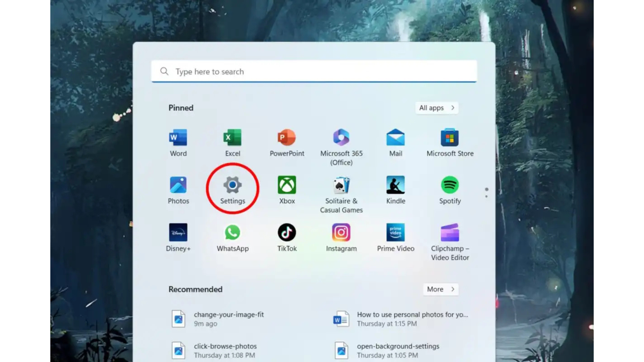Open the change-your-image-fit file
Image resolution: width=644 pixels, height=362 pixels.
229,318
